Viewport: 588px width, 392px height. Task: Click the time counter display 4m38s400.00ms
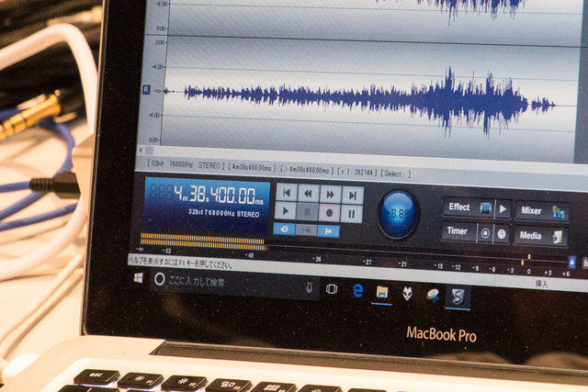[x=219, y=195]
